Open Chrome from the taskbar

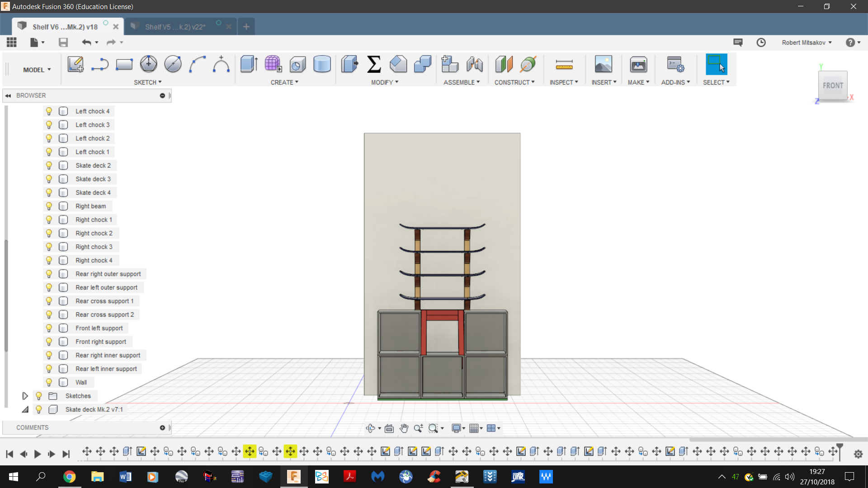click(70, 477)
